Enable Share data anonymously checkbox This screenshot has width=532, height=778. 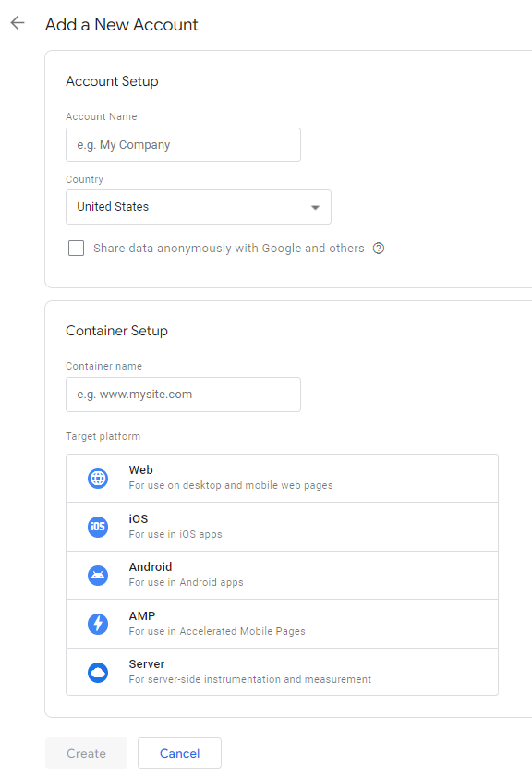tap(77, 248)
